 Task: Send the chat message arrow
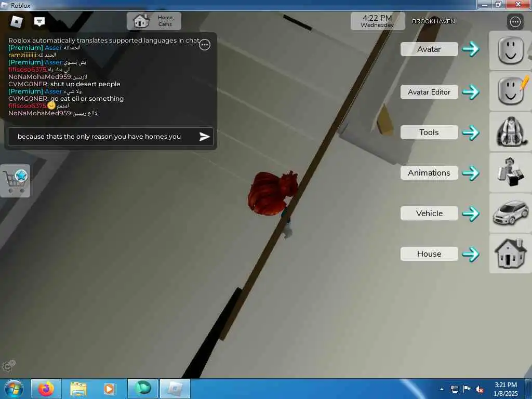coord(204,137)
